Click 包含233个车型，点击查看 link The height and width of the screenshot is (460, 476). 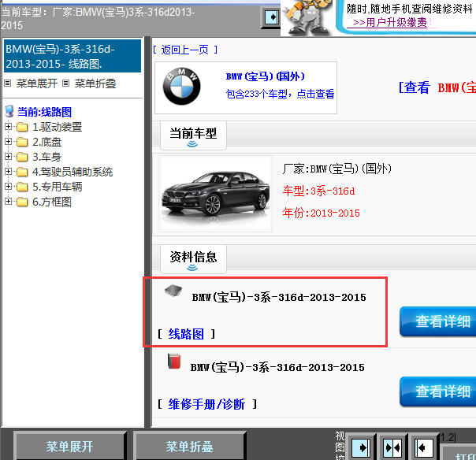pyautogui.click(x=280, y=94)
